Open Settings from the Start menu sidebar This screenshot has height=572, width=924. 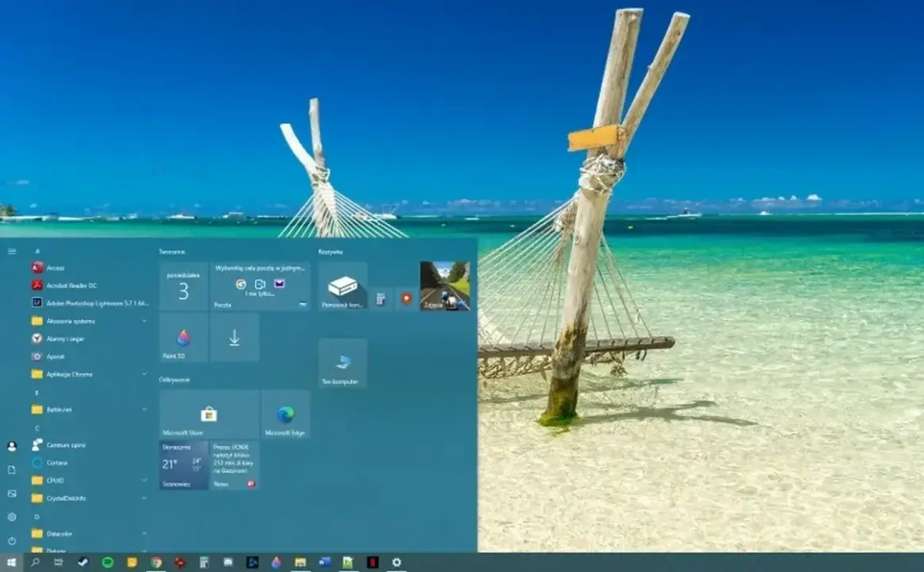pyautogui.click(x=12, y=516)
